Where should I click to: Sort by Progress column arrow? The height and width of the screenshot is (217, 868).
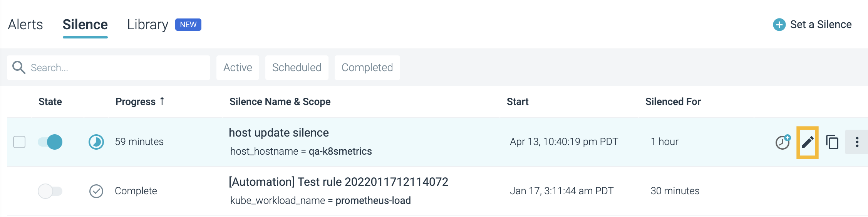tap(162, 101)
